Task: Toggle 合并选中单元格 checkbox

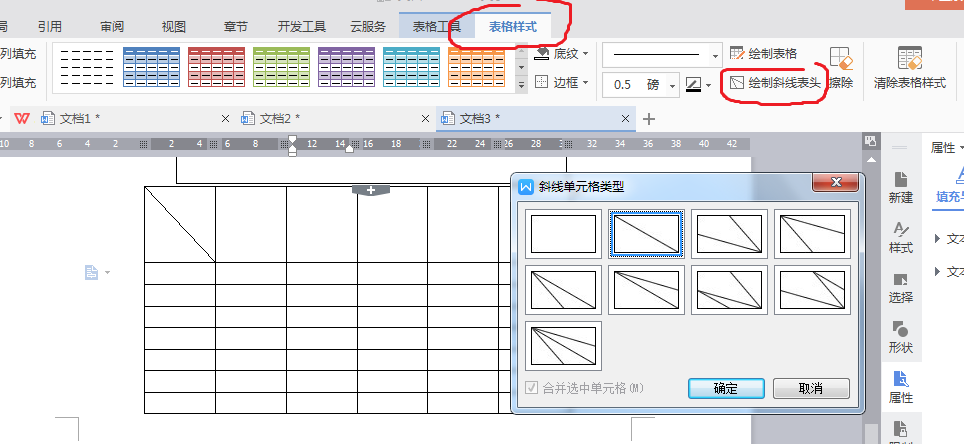Action: coord(531,388)
